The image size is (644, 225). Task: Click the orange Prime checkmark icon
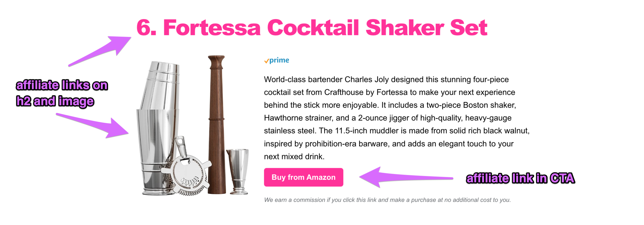click(x=266, y=61)
